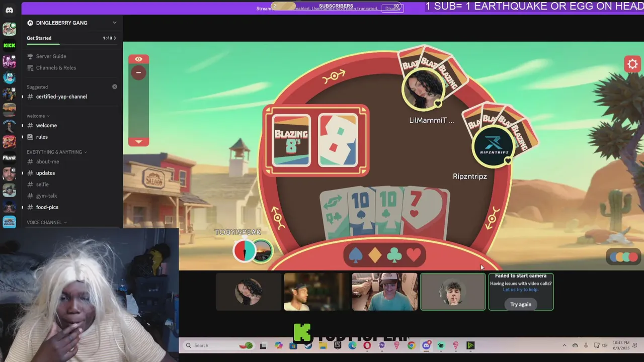
Task: Collapse the welcome category
Action: click(x=38, y=116)
